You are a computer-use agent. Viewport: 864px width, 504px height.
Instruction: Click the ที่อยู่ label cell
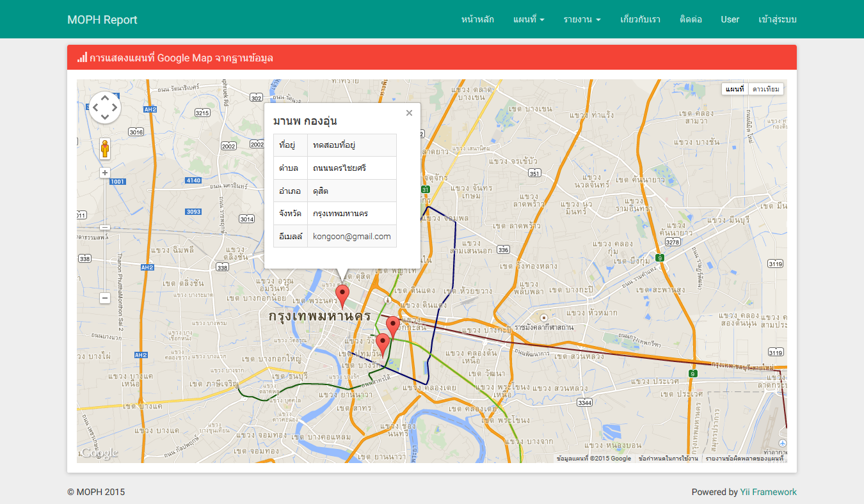pyautogui.click(x=291, y=145)
